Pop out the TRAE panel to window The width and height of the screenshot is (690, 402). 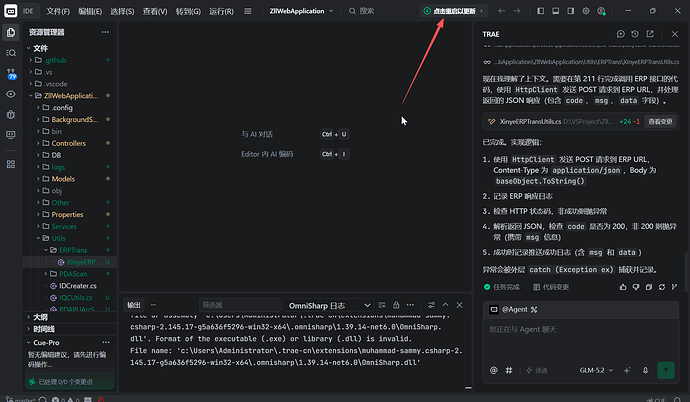click(x=650, y=34)
